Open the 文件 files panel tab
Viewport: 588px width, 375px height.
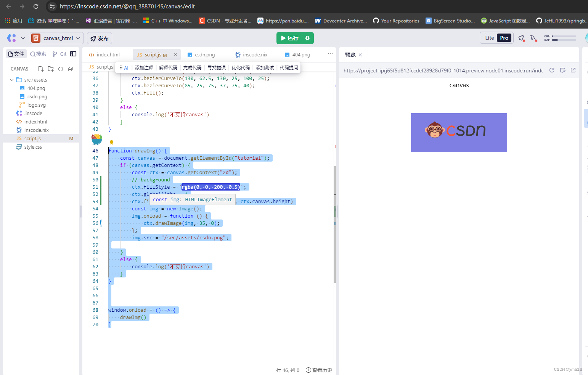click(16, 54)
